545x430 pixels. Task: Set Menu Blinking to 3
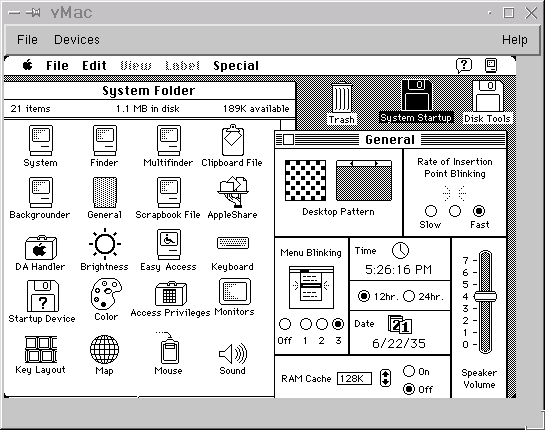click(x=338, y=324)
